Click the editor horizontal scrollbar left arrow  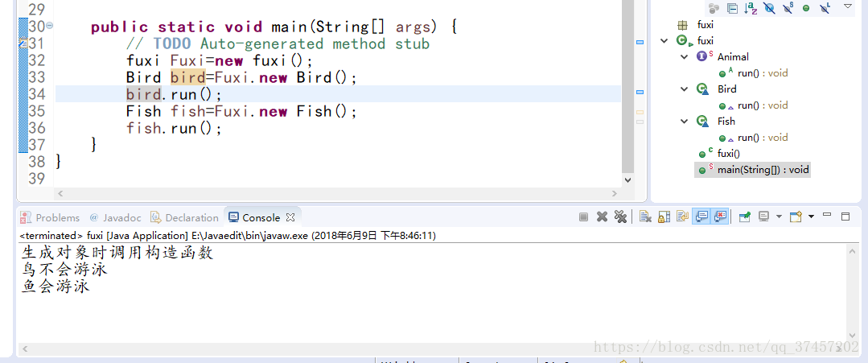60,193
